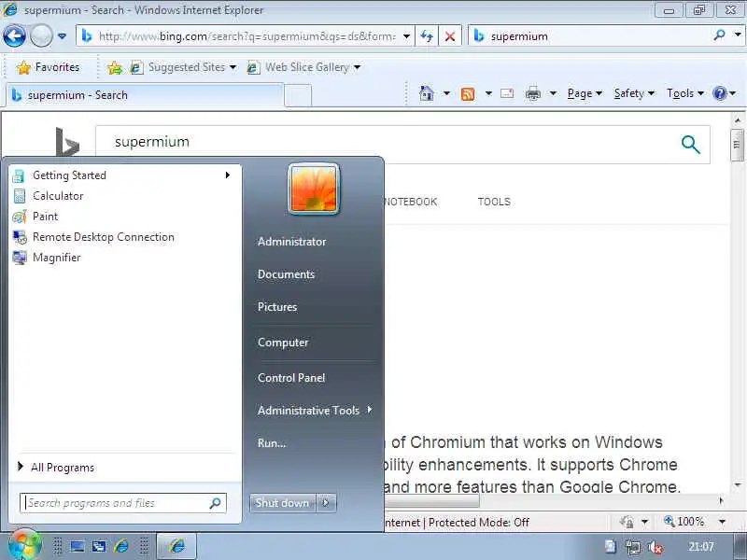Open Web Slice Gallery dropdown
Screen dimensions: 747x560
coord(303,67)
